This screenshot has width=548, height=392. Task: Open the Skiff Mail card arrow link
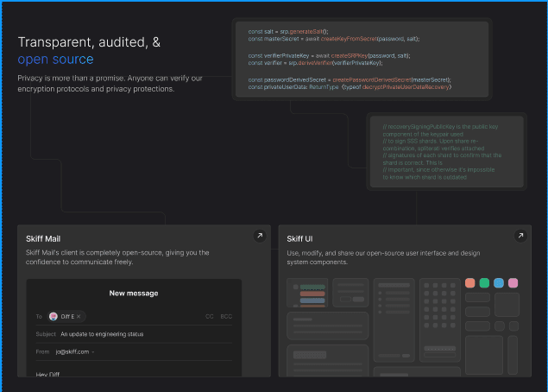coord(259,236)
